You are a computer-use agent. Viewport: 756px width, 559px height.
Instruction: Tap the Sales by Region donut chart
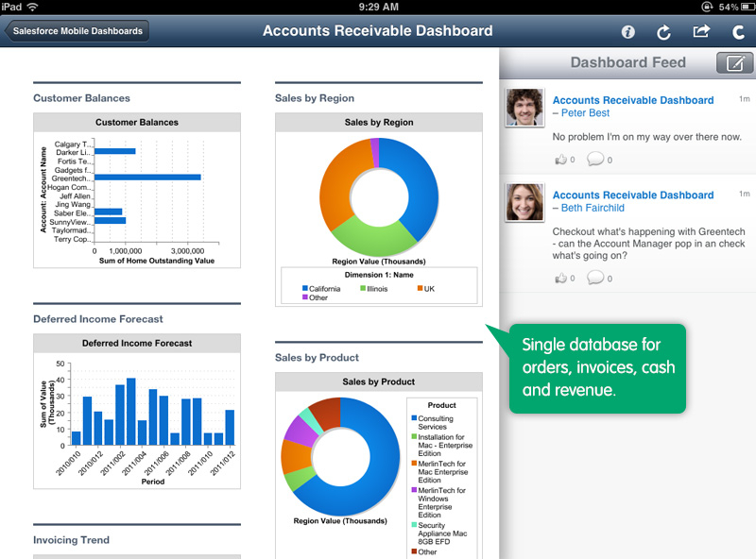[x=379, y=197]
